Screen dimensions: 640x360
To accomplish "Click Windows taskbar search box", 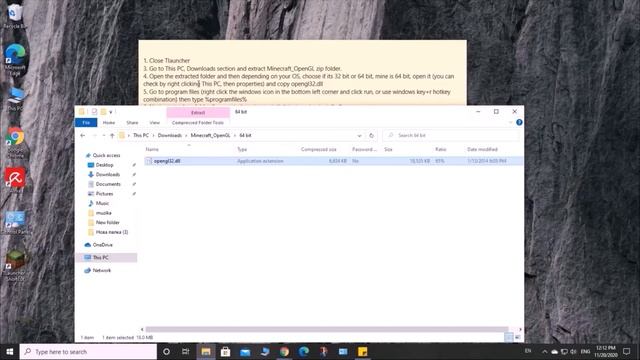I will click(88, 351).
